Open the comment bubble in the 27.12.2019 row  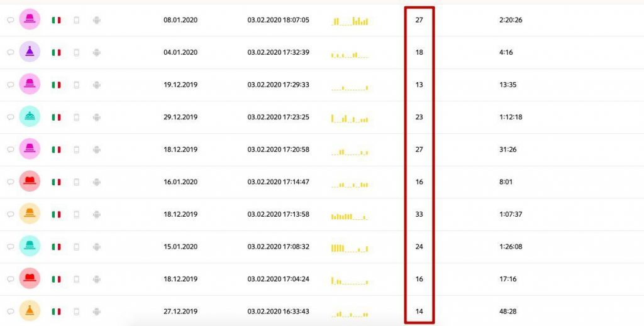click(11, 312)
